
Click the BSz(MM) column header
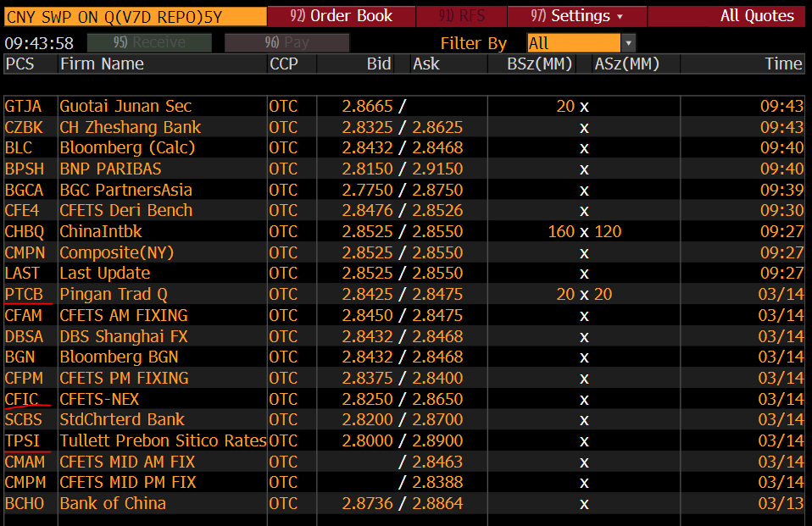click(x=540, y=64)
